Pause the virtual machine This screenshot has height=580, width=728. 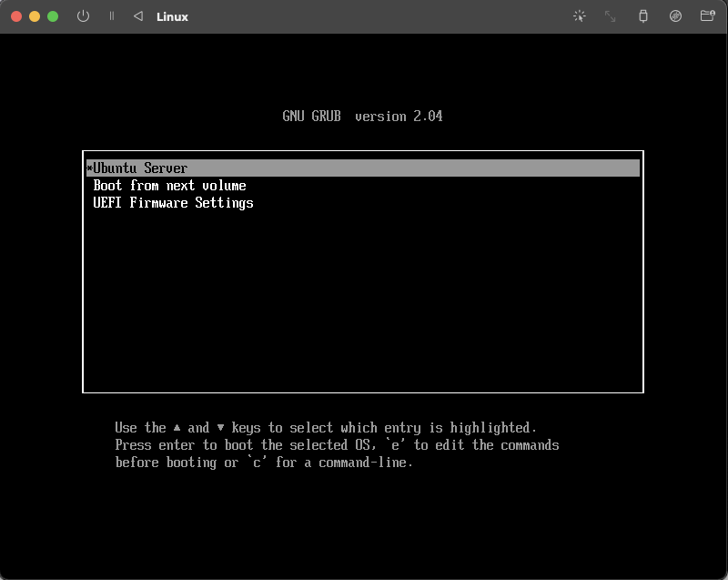coord(111,16)
